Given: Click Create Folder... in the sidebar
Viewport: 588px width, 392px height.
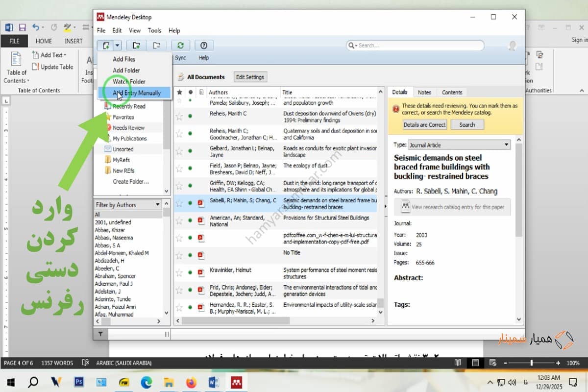Looking at the screenshot, I should pyautogui.click(x=130, y=182).
